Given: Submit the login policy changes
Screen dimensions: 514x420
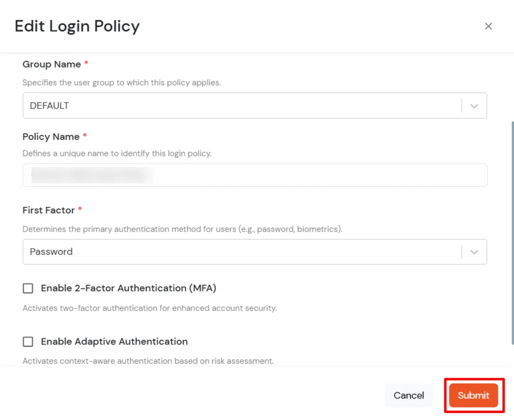Looking at the screenshot, I should coord(473,395).
